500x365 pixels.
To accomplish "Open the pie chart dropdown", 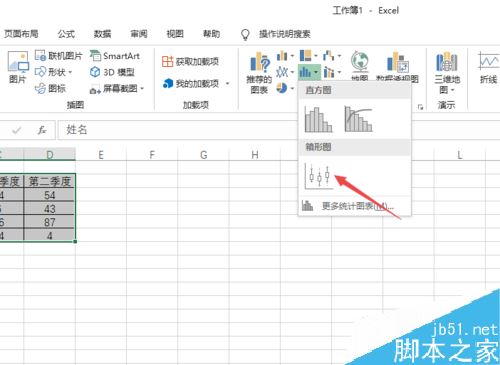I will point(285,88).
